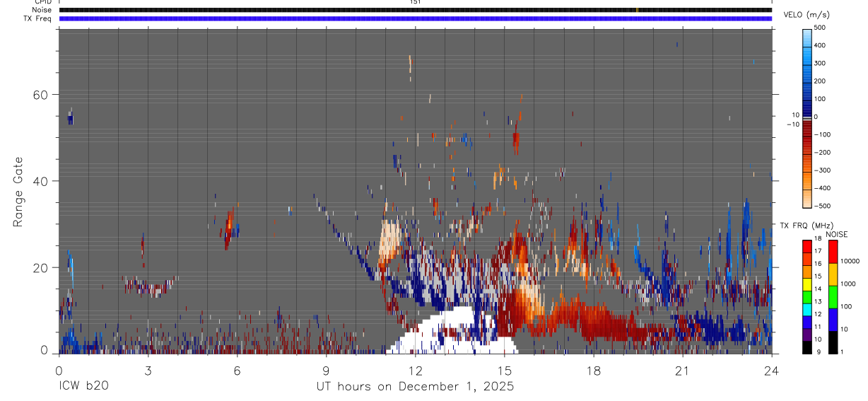The height and width of the screenshot is (401, 868).
Task: Click the 6 tick label on UT hours axis
Action: click(237, 371)
